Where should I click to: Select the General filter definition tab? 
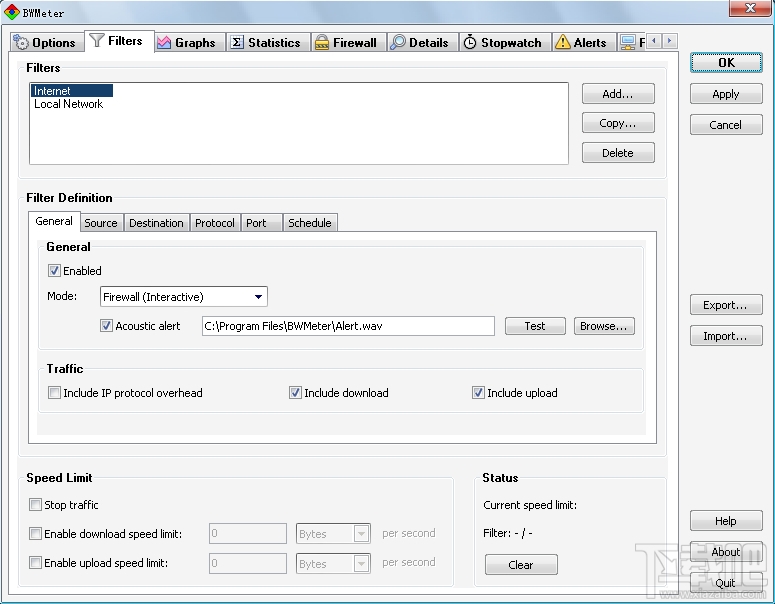pos(54,221)
